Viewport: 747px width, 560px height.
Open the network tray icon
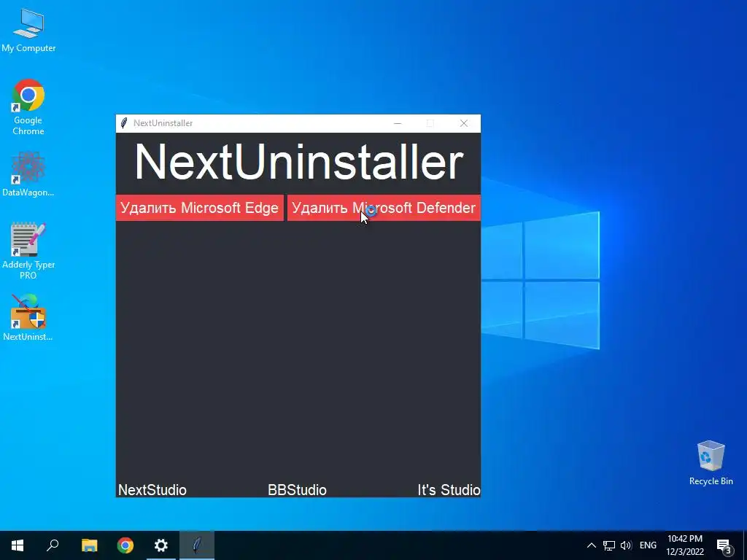(x=609, y=545)
